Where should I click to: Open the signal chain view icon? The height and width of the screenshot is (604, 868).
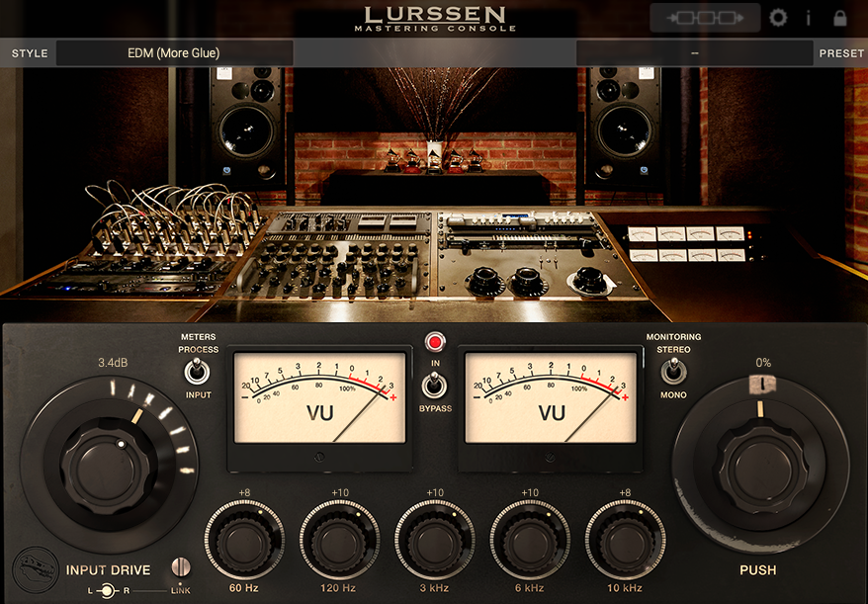pos(705,18)
